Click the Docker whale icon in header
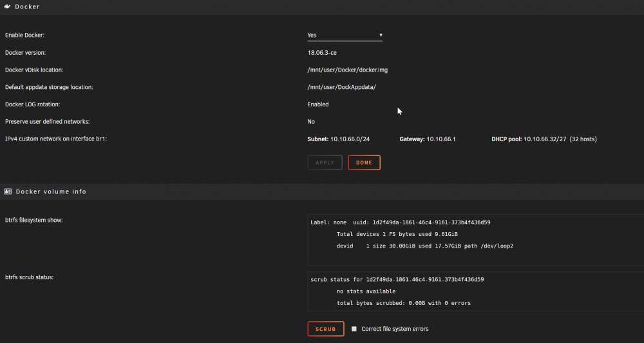The height and width of the screenshot is (343, 644). coord(7,6)
